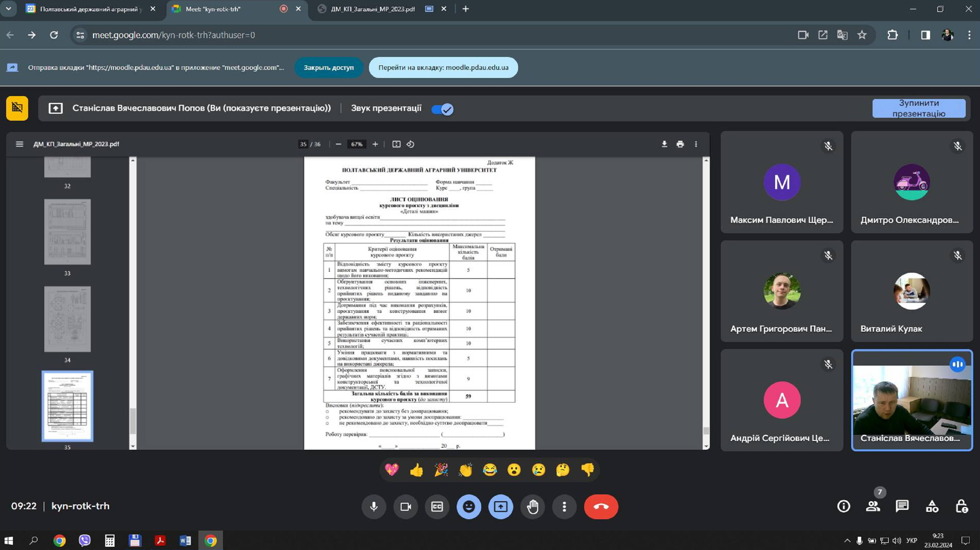Screen dimensions: 980x550
Task: Select Виталий Кулак participant tile
Action: (x=912, y=291)
